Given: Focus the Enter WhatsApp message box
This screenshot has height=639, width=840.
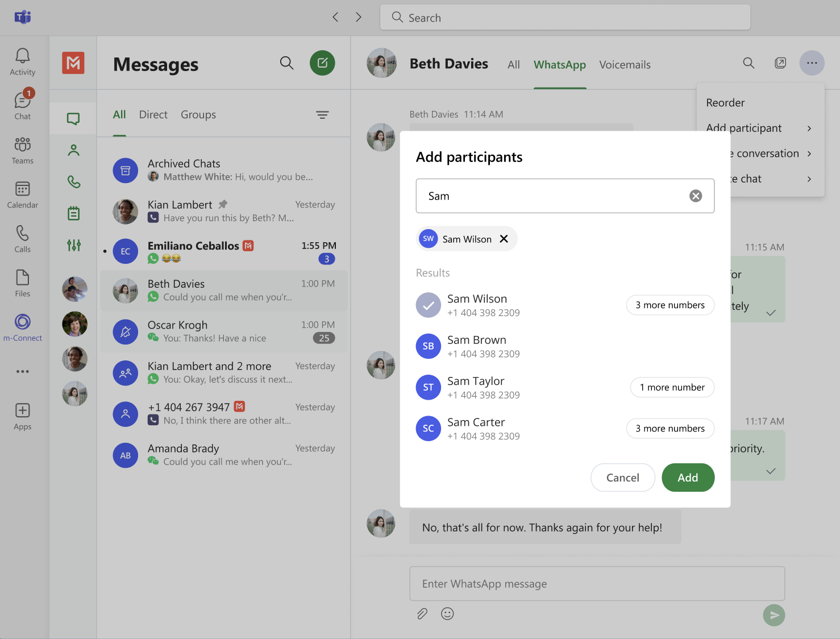Looking at the screenshot, I should pos(597,584).
